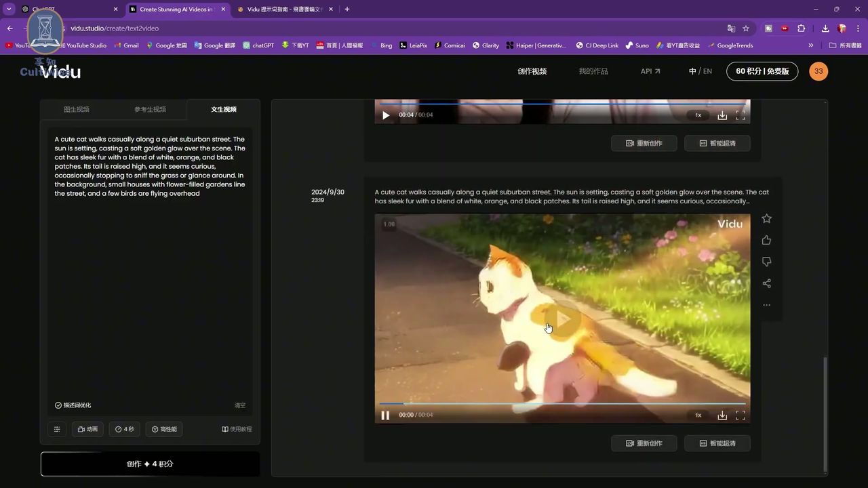
Task: Toggle the 描述词优化 prompt optimization option
Action: click(73, 405)
